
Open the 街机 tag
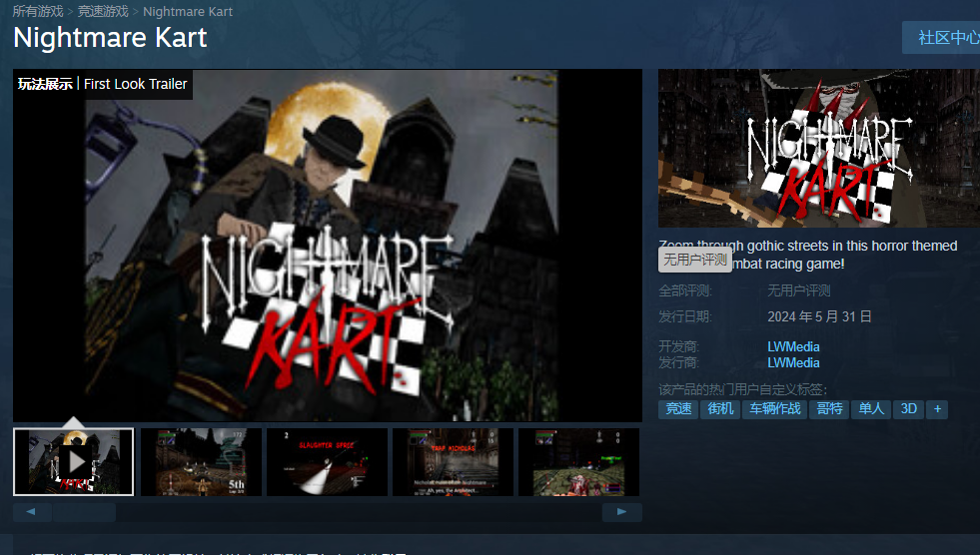point(720,409)
